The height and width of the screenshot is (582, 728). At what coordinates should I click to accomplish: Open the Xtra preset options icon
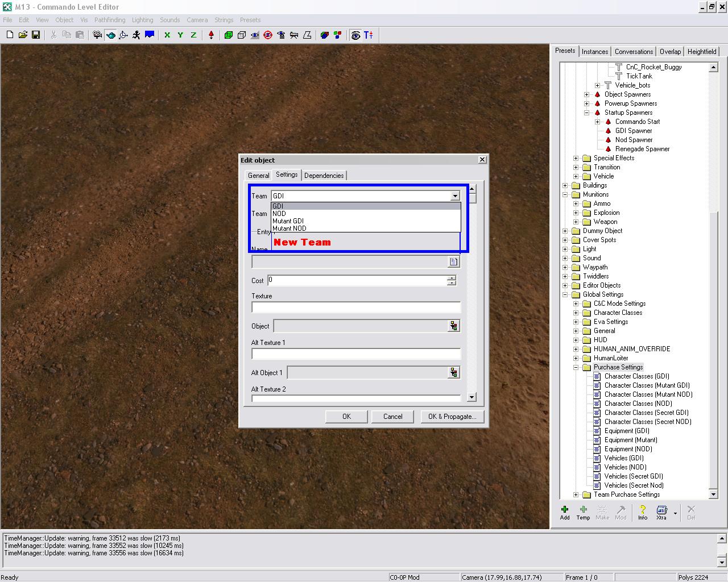pyautogui.click(x=661, y=512)
